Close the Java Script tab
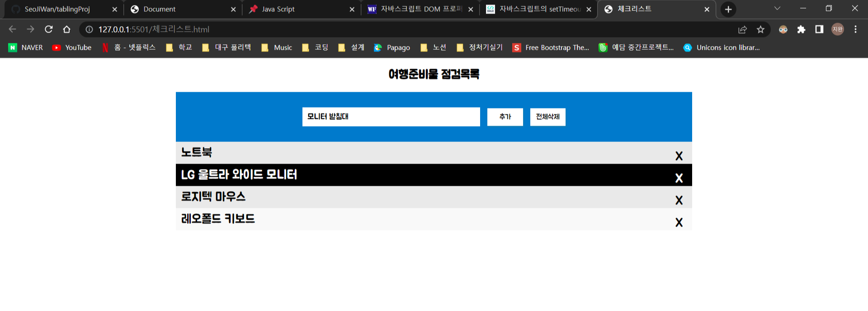Image resolution: width=868 pixels, height=311 pixels. point(352,9)
